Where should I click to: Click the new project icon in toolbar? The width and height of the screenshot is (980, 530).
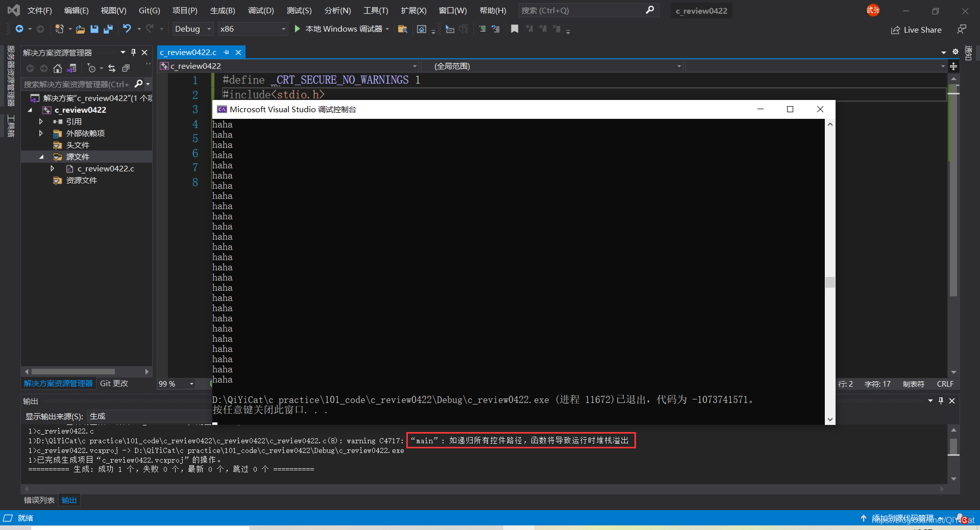(x=59, y=29)
